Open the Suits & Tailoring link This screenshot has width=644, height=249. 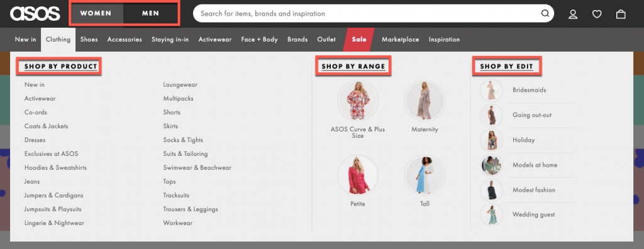(186, 153)
